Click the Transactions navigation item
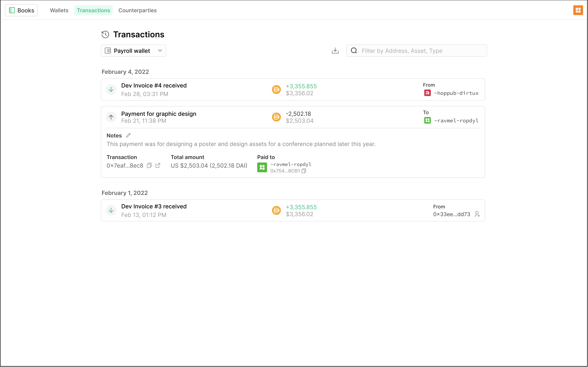 [93, 10]
